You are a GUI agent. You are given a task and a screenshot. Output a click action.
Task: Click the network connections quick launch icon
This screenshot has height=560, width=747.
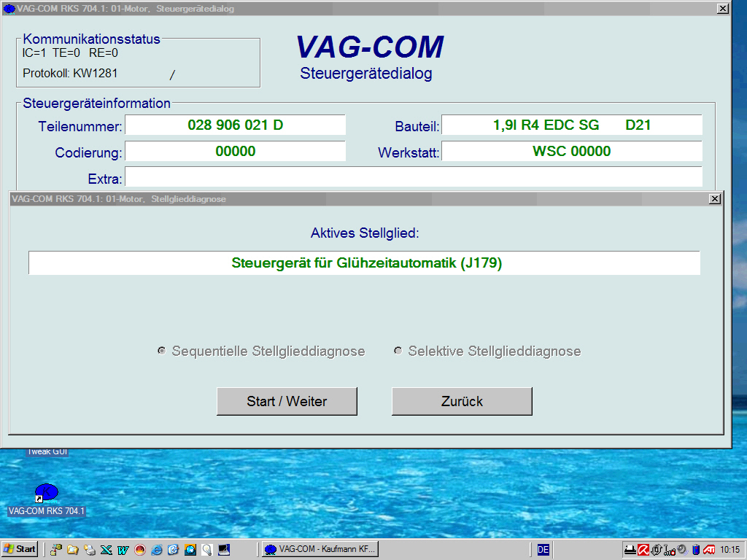tap(56, 550)
